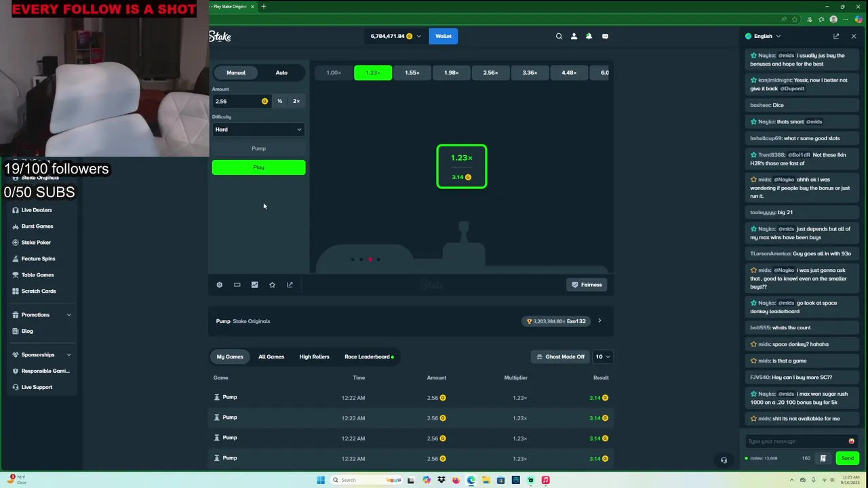
Task: Open Stake Poker in sidebar
Action: click(x=36, y=243)
